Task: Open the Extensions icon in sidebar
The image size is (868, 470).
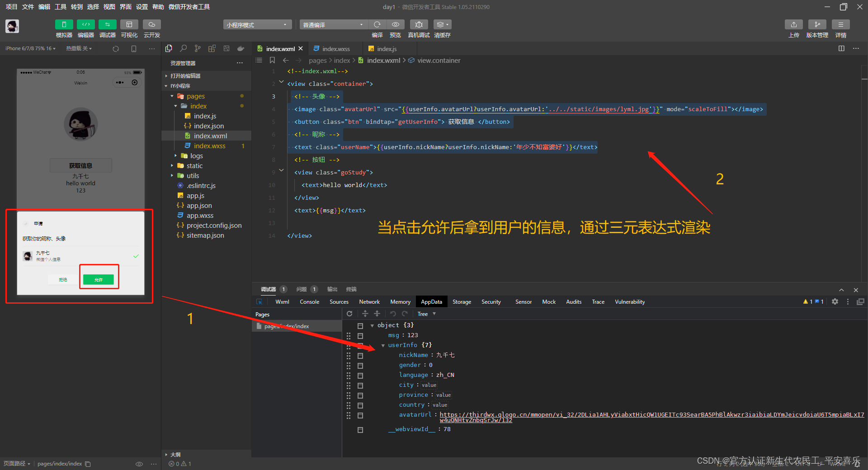Action: (212, 48)
